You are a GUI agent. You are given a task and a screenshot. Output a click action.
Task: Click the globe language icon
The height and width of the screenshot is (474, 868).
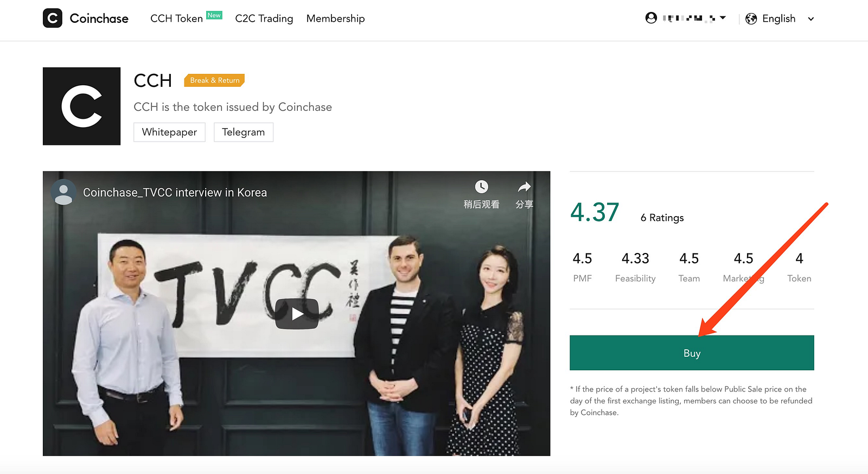751,19
